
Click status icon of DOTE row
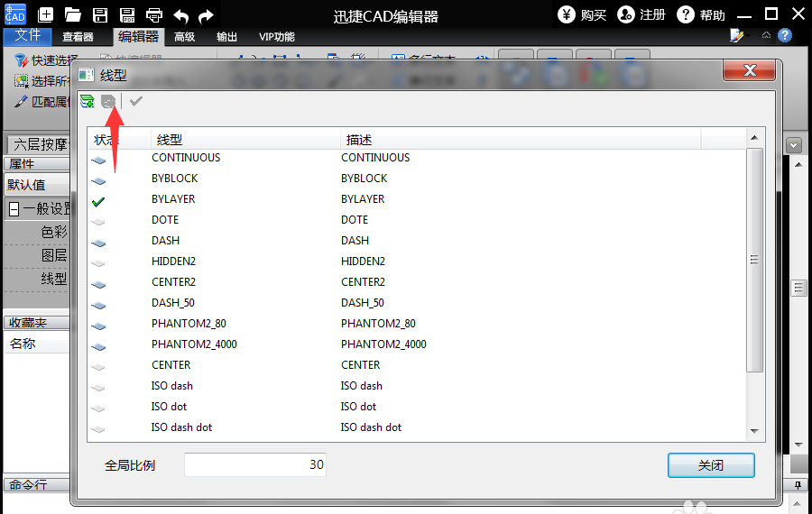[98, 223]
